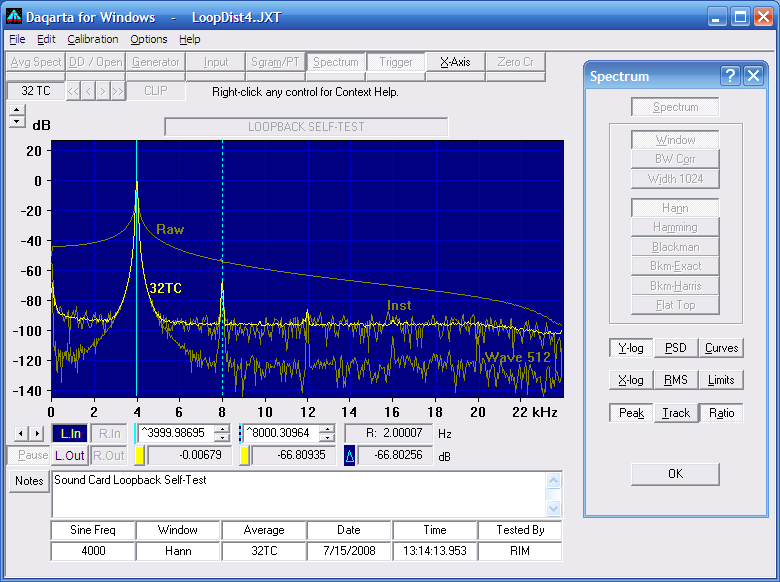Click the Daqarta app icon in title bar

point(13,16)
